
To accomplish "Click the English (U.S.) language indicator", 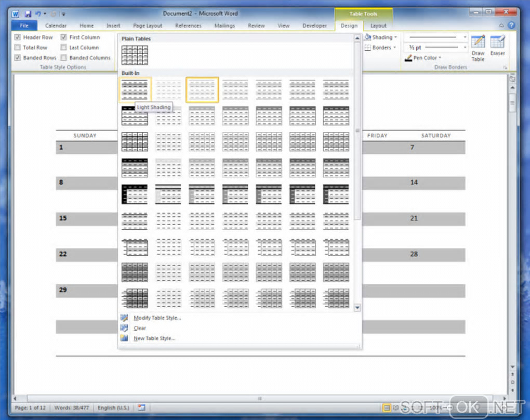I will point(113,408).
